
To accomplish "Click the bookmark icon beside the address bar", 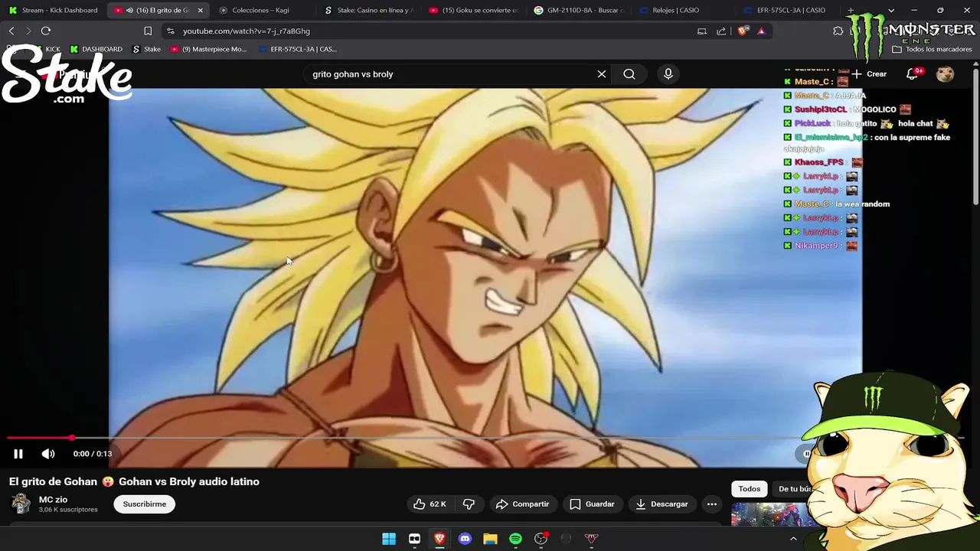I will [148, 31].
